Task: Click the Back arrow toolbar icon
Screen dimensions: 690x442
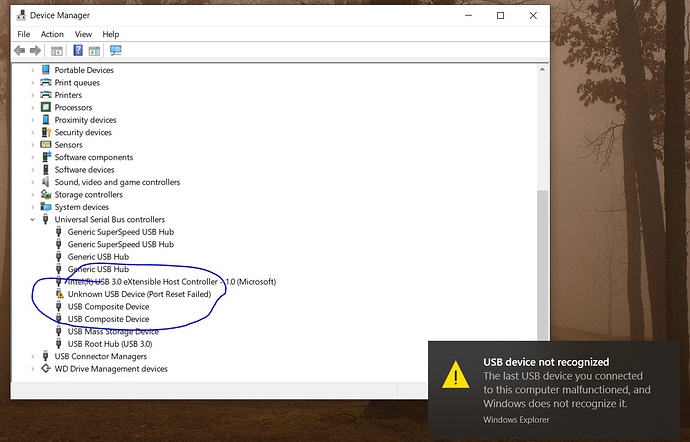Action: 19,51
